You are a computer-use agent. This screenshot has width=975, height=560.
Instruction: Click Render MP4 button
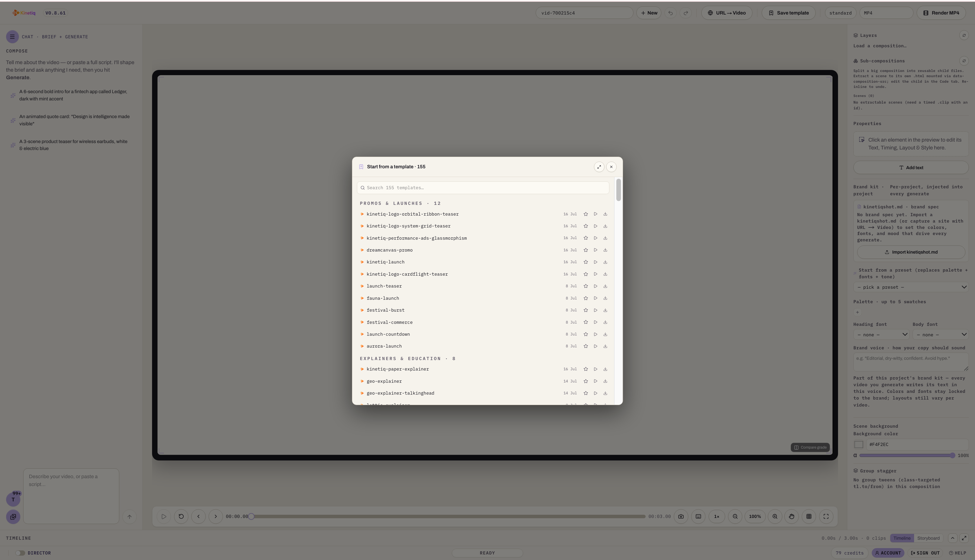tap(941, 13)
